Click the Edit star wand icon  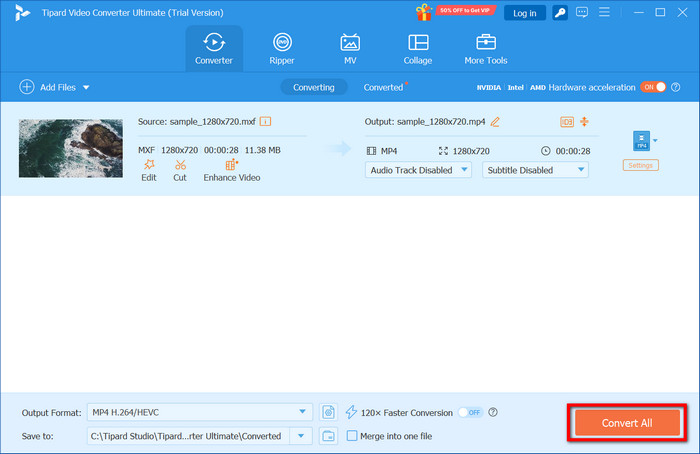pos(149,165)
